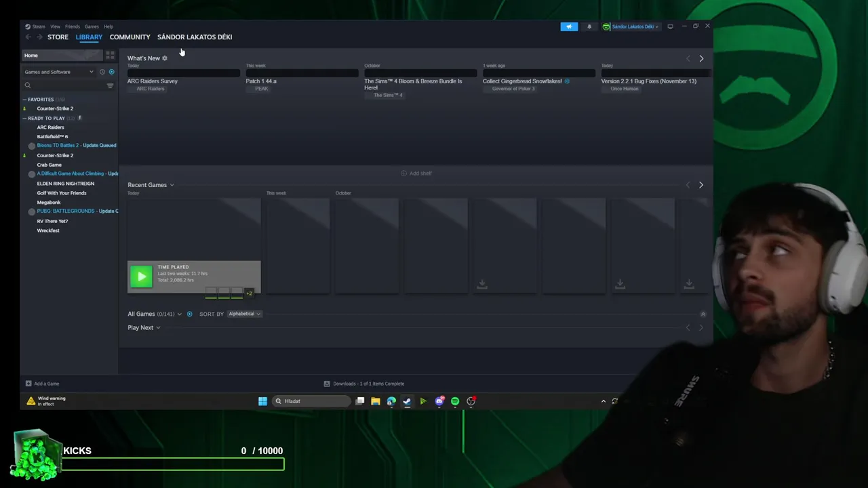Screen dimensions: 868x488
Task: Open the Sims 4 Bloom & Breeze news
Action: [413, 84]
